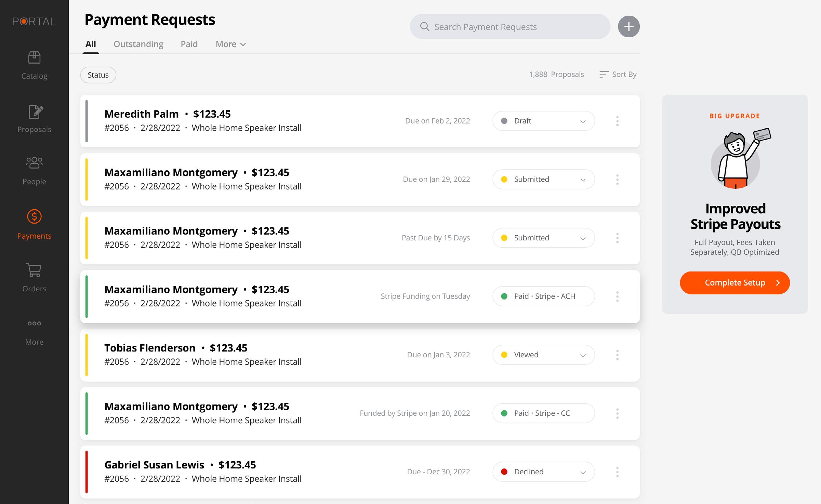Open Orders shopping cart icon
The width and height of the screenshot is (821, 504).
[34, 270]
